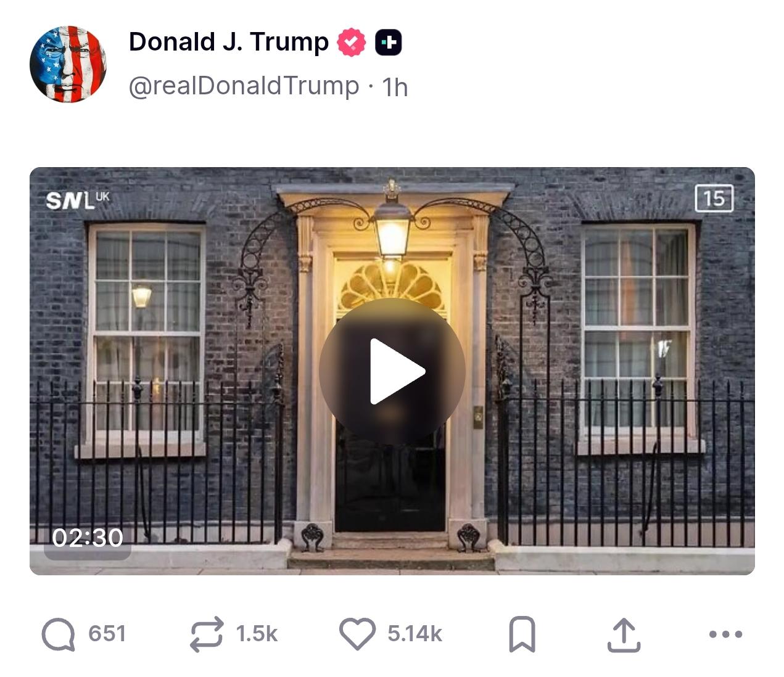The width and height of the screenshot is (784, 677).
Task: Repost this post with the arrows icon
Action: pyautogui.click(x=206, y=634)
